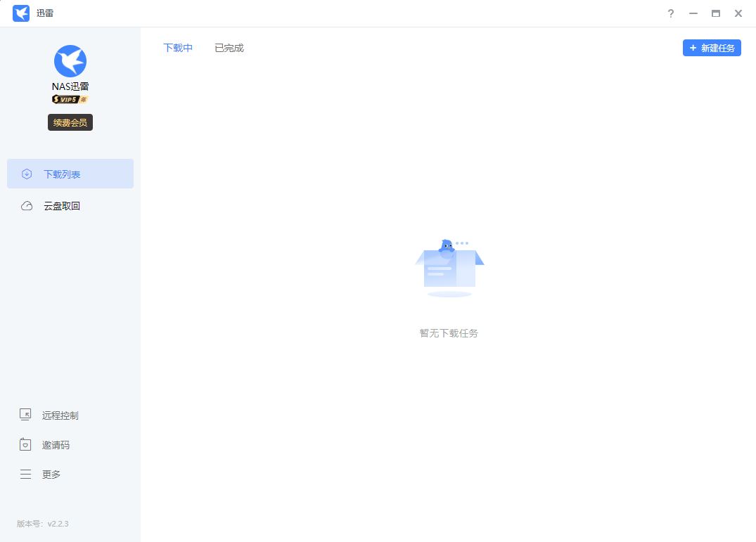Minimize the 迅雷 window
Viewport: 756px width, 542px height.
693,13
